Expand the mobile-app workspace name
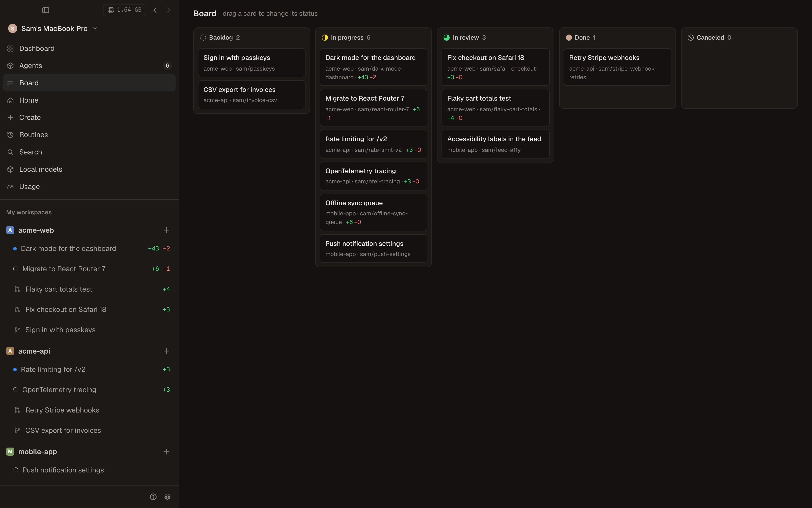The height and width of the screenshot is (508, 812). click(38, 452)
